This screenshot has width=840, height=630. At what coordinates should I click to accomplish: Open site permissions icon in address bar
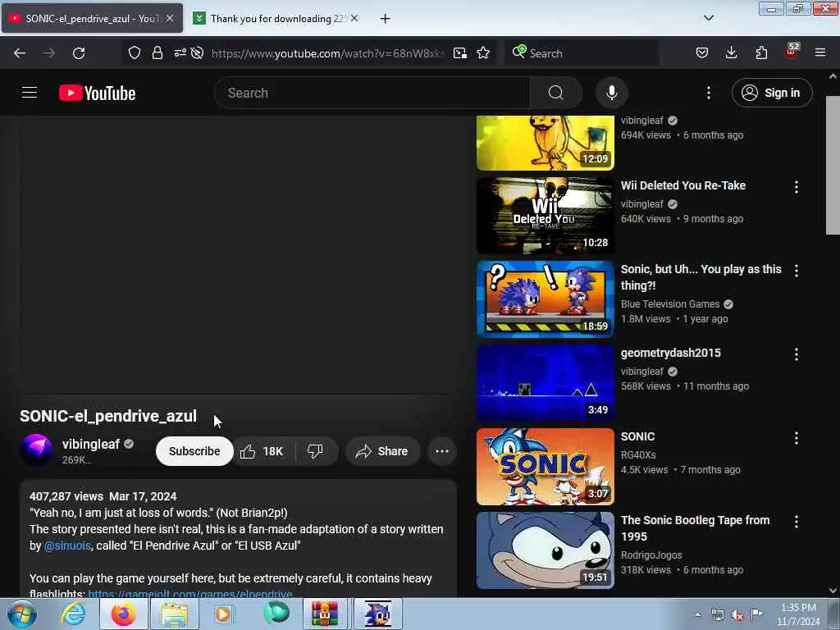[180, 52]
